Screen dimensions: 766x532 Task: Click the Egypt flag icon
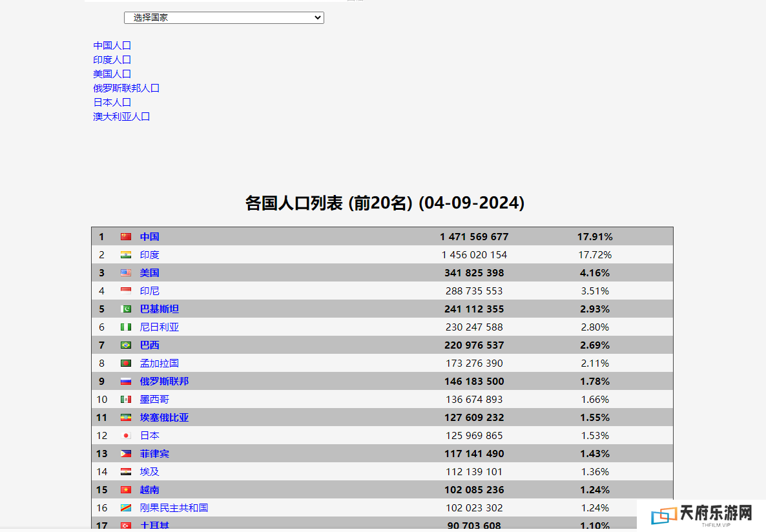coord(126,471)
